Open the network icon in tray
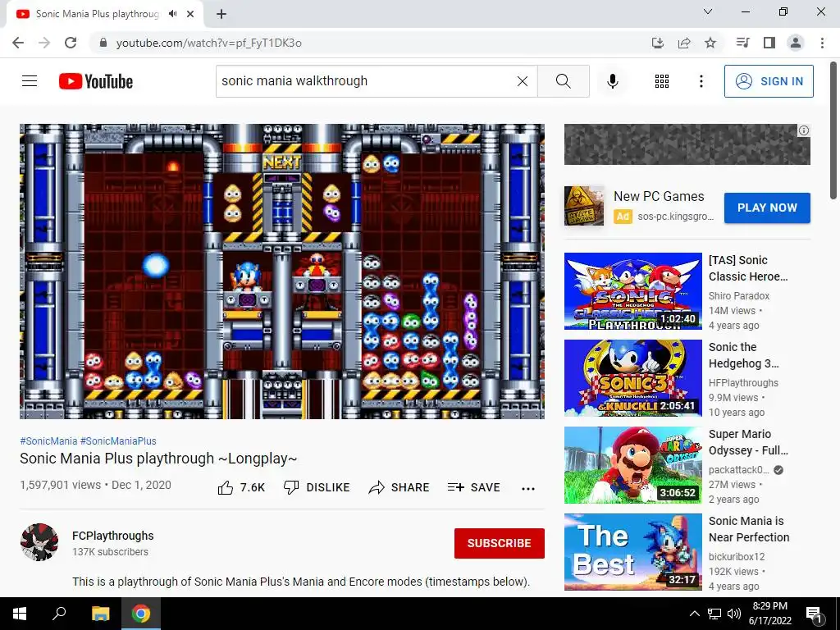 (714, 614)
